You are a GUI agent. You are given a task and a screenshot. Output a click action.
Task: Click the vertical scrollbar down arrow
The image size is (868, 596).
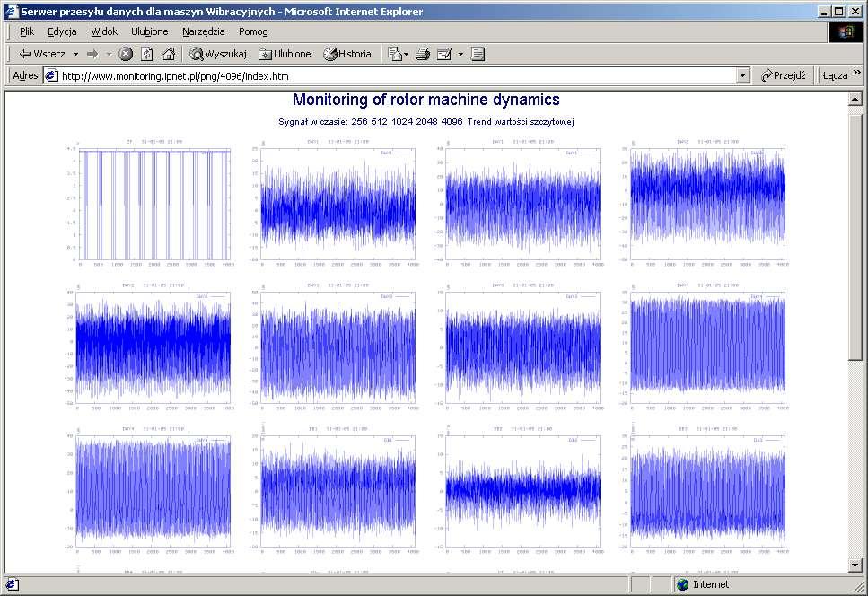[855, 565]
